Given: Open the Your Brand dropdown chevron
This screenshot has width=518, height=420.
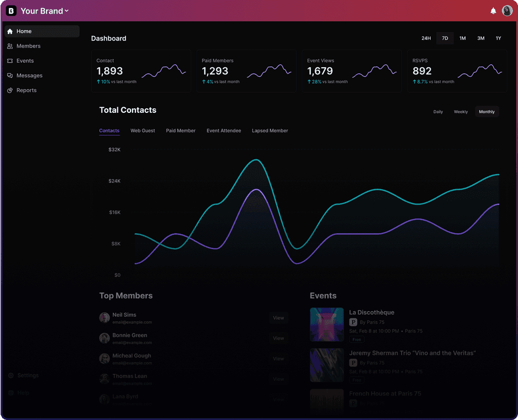Looking at the screenshot, I should [67, 11].
